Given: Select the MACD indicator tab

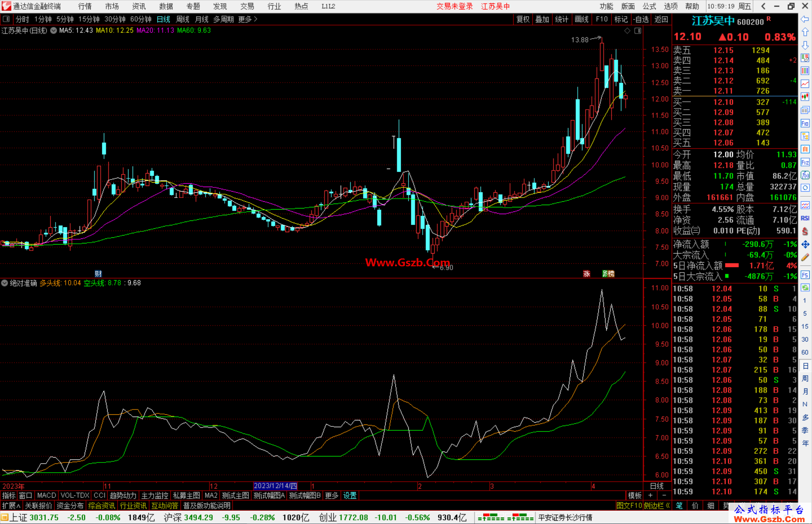Looking at the screenshot, I should [47, 495].
